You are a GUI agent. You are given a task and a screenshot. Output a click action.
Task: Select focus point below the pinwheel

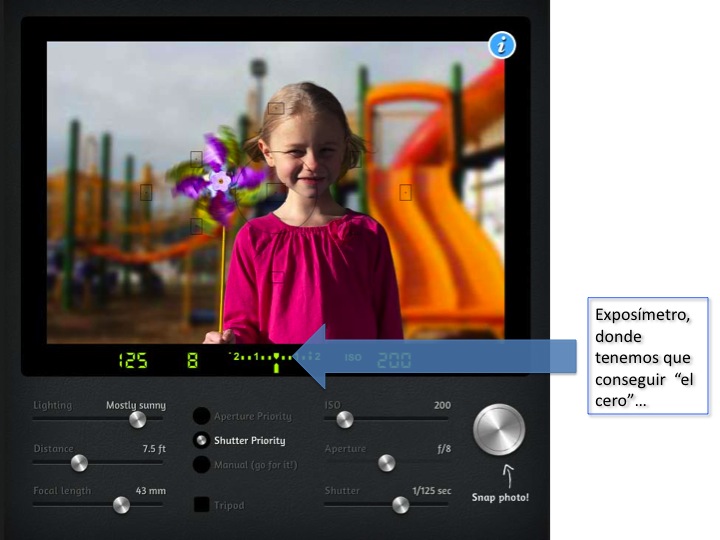tap(196, 226)
